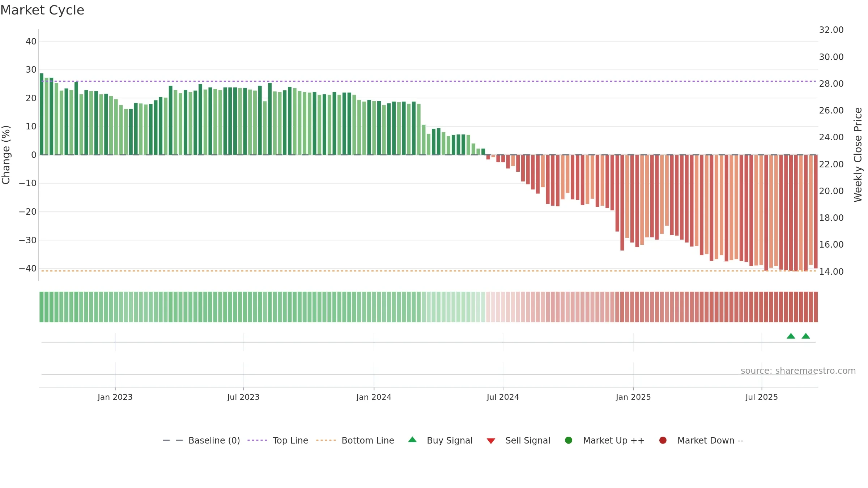Click the green Buy Signal triangle in legend
Screen dimensions: 868x488
coord(412,440)
